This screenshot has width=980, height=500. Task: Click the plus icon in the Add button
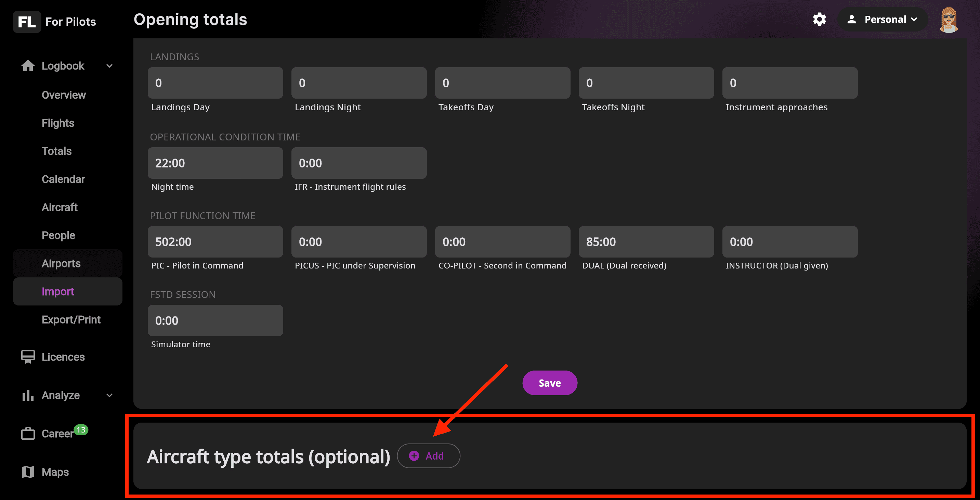point(414,456)
